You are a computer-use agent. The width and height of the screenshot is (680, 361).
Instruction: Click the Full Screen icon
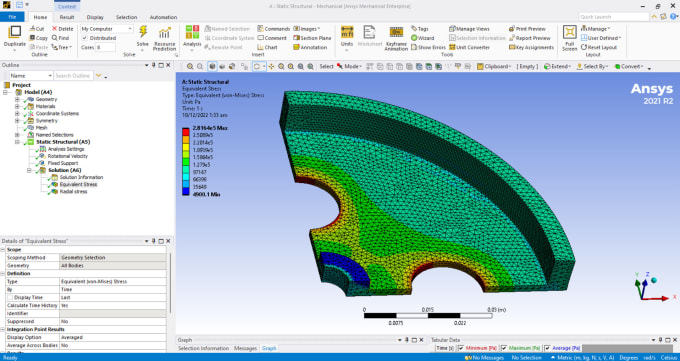[x=569, y=33]
